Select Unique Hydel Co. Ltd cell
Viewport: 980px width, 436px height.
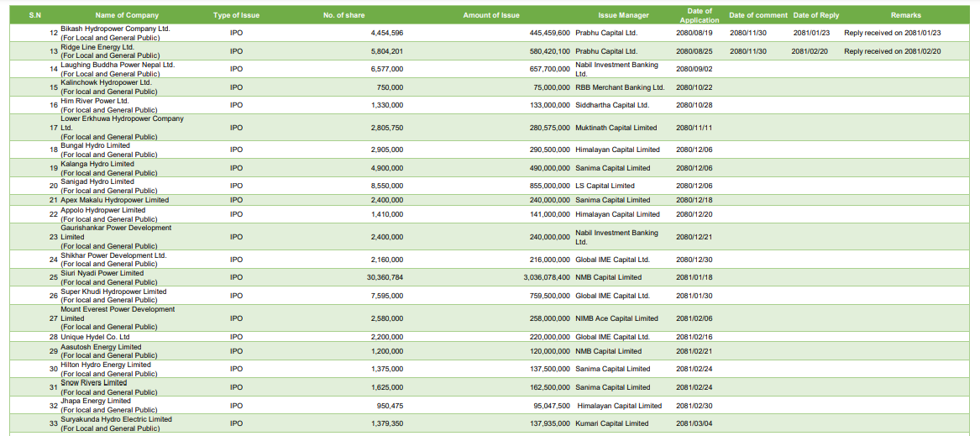(x=95, y=337)
